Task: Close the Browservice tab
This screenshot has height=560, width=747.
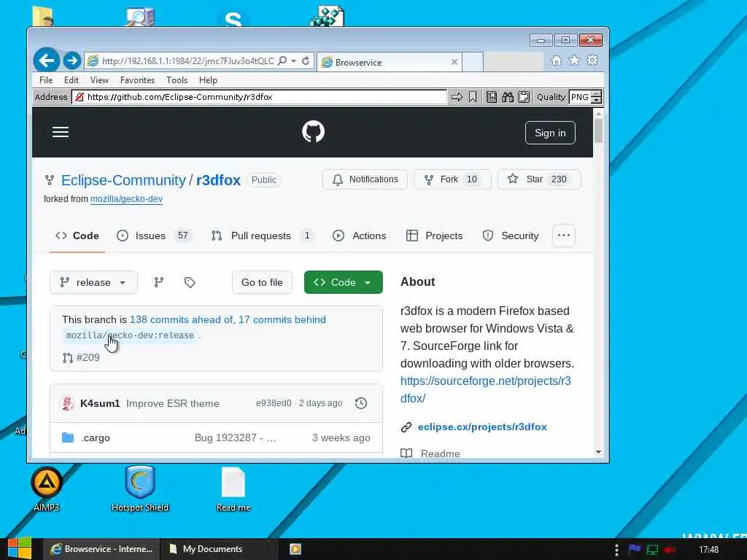Action: pyautogui.click(x=454, y=62)
